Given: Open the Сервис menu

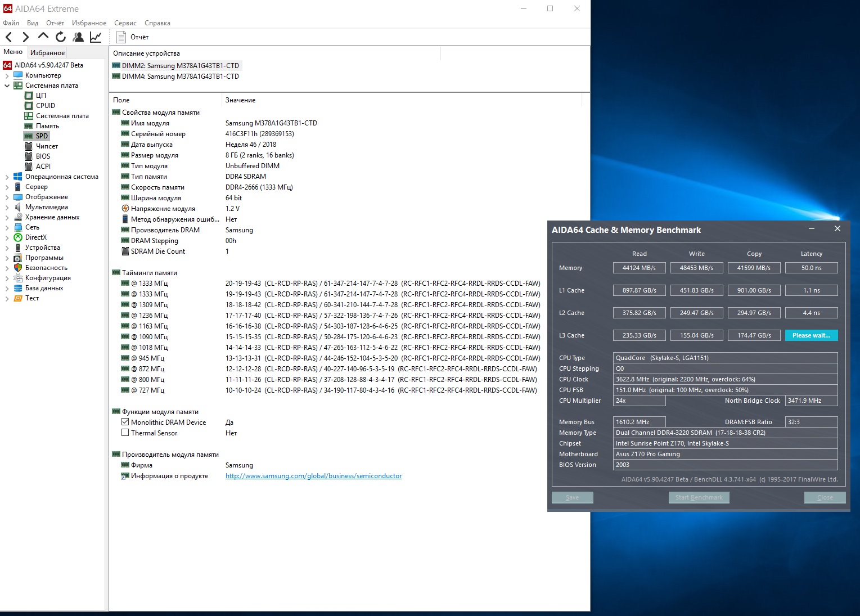Looking at the screenshot, I should click(125, 23).
